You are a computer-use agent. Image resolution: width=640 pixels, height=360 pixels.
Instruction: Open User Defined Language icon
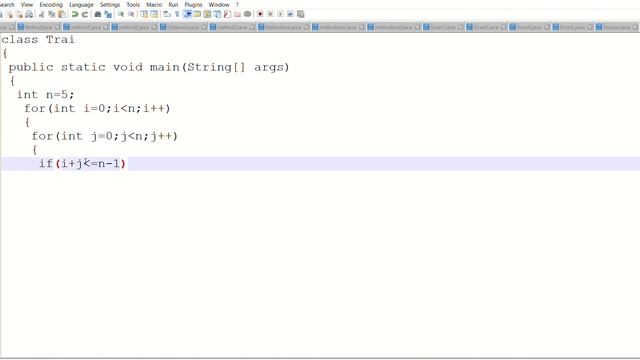197,14
